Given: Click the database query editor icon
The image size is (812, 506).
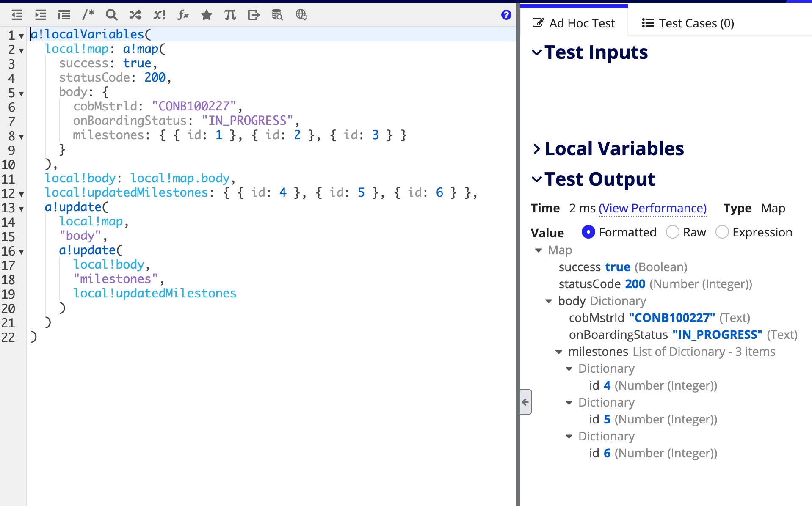Looking at the screenshot, I should coord(277,15).
